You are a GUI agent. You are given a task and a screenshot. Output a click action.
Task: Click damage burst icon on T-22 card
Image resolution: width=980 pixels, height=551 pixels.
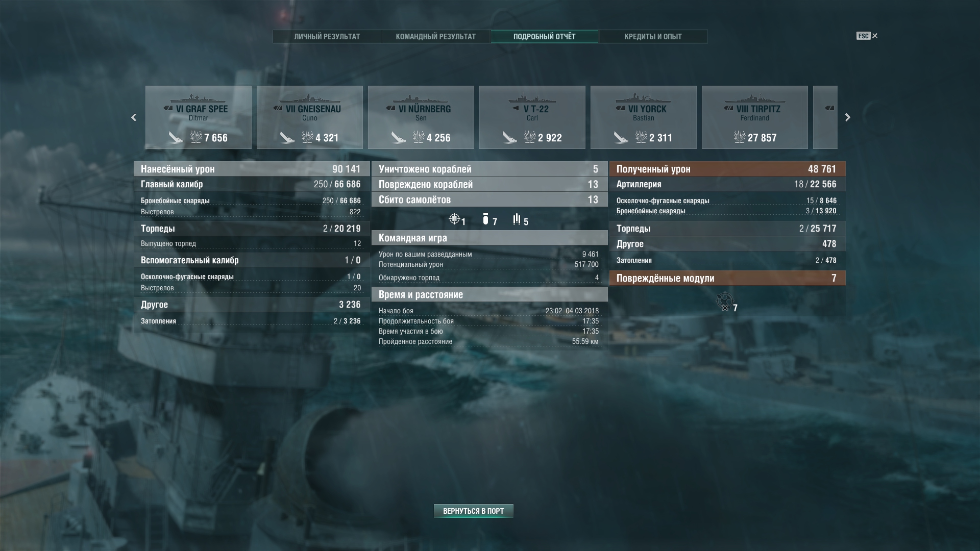click(x=530, y=137)
